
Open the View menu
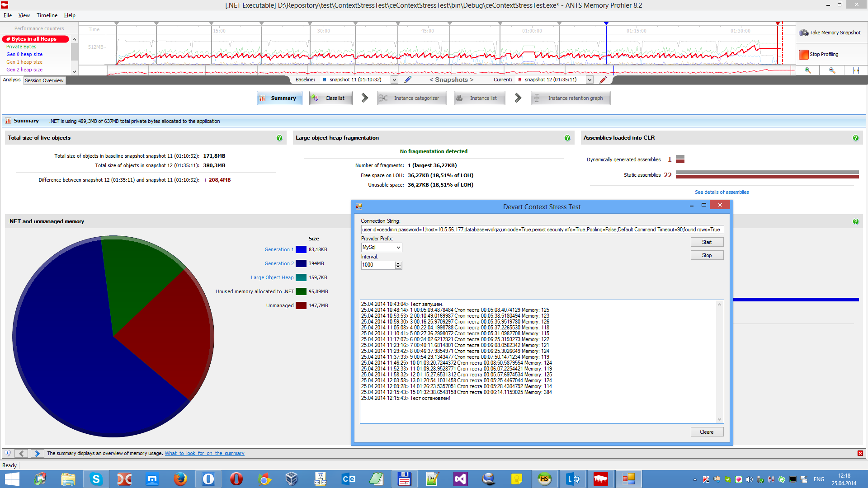click(x=24, y=15)
